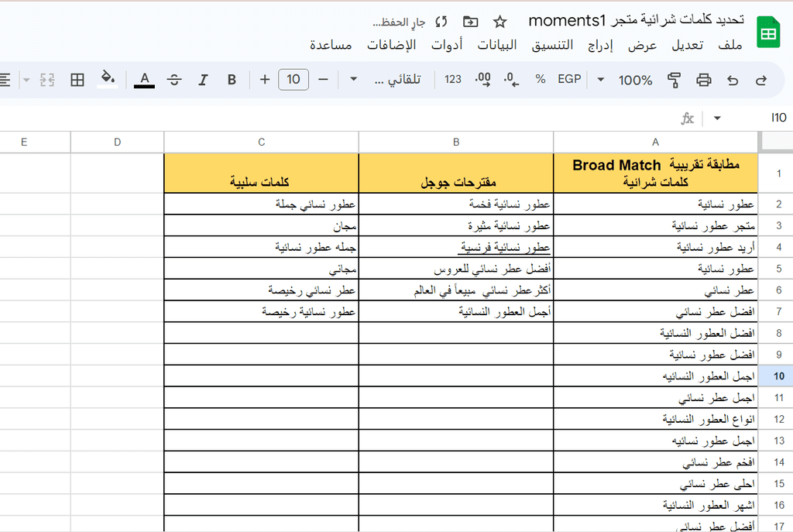Open the إدراج (Insert) menu
Image resolution: width=793 pixels, height=532 pixels.
click(x=600, y=45)
